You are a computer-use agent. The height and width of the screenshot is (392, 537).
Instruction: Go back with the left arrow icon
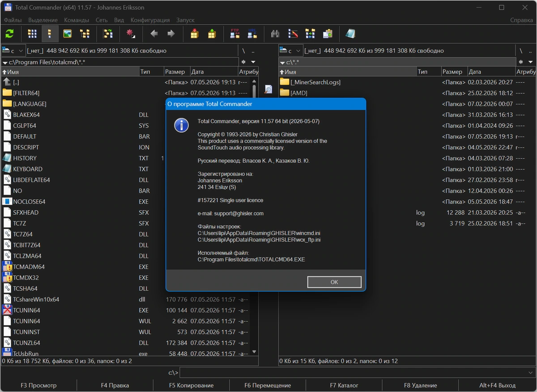(154, 34)
